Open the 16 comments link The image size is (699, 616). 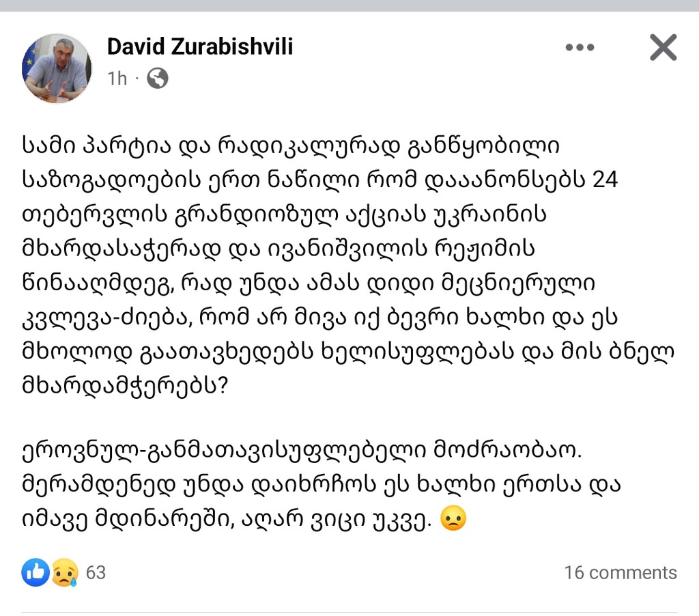point(620,573)
